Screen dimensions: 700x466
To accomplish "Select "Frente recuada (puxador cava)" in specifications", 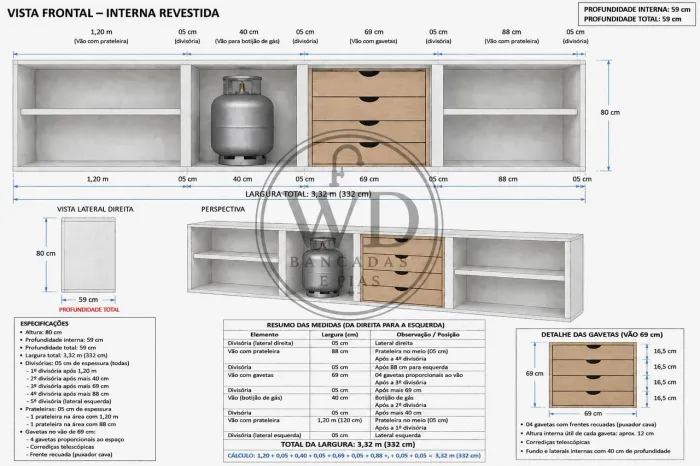I will [x=69, y=454].
